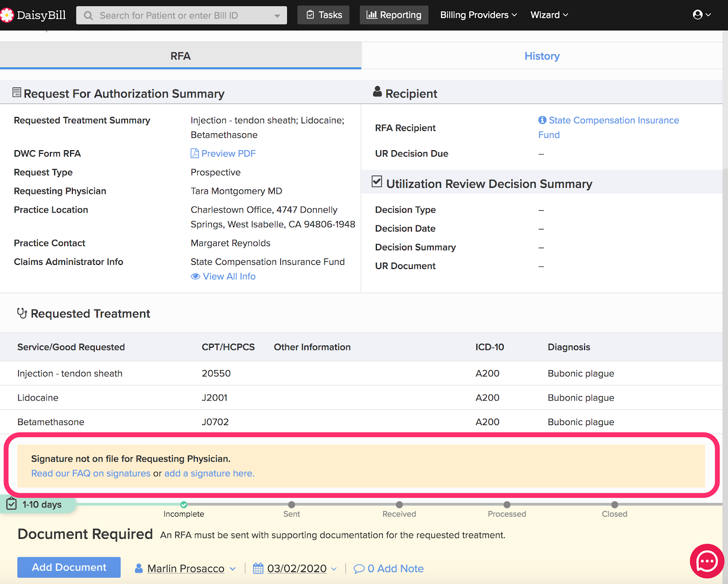Click the PDF icon beside Preview PDF
This screenshot has height=584, width=728.
[195, 153]
